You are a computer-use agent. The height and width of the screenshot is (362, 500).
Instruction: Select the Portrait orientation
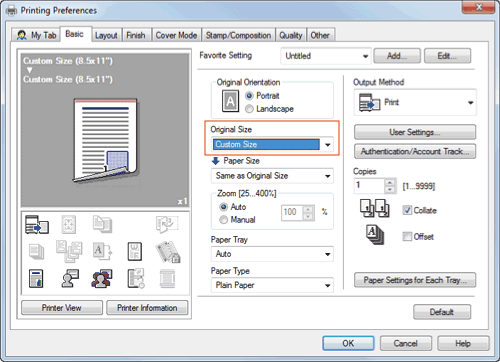coord(262,96)
